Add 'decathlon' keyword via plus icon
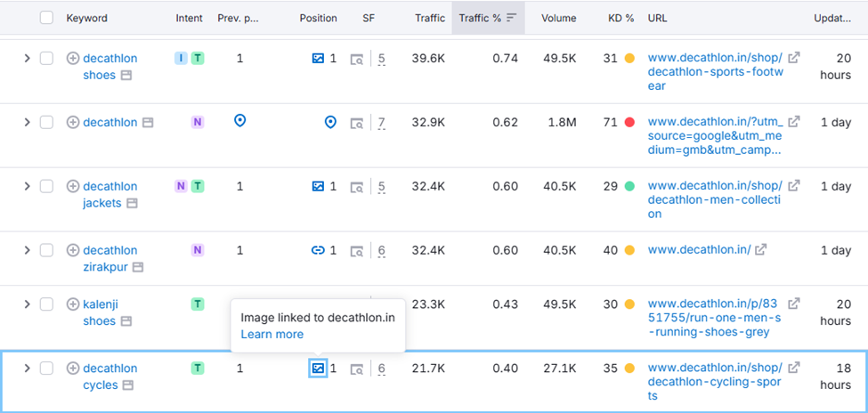The image size is (868, 413). coord(73,122)
